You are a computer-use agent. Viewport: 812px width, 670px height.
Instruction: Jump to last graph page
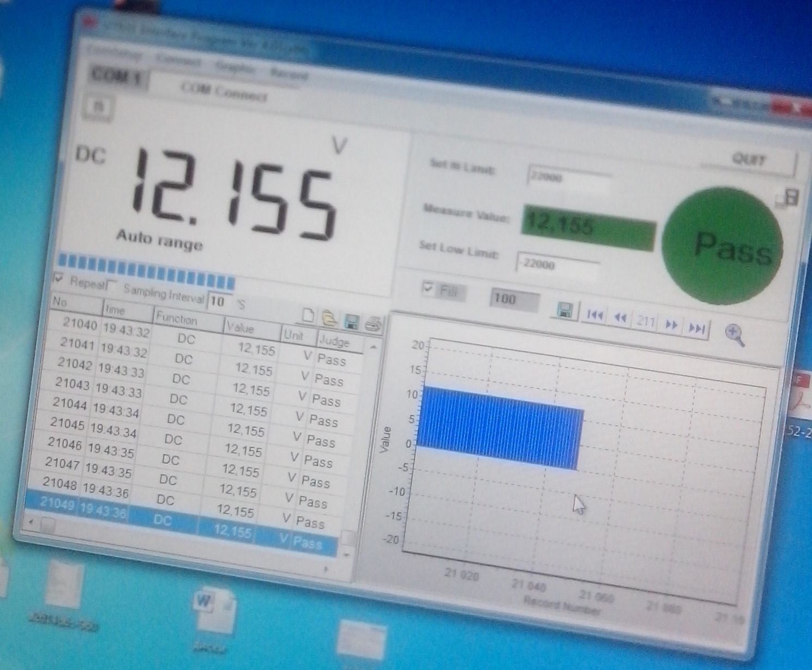coord(696,328)
